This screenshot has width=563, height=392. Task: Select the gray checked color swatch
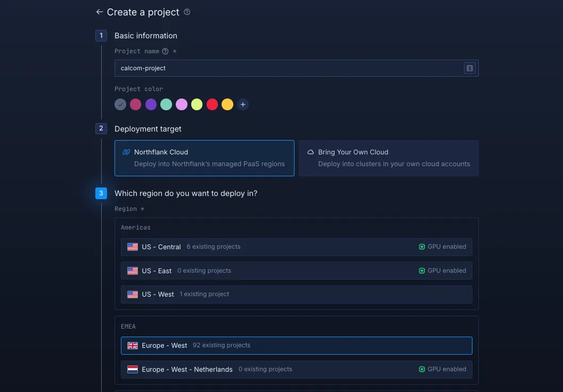tap(120, 104)
